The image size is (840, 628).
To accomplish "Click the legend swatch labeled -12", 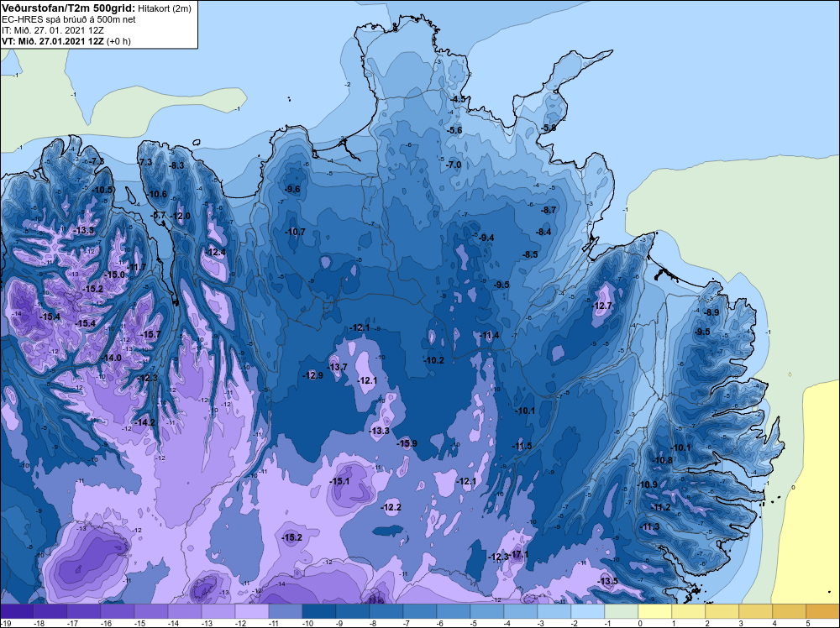I will [252, 611].
